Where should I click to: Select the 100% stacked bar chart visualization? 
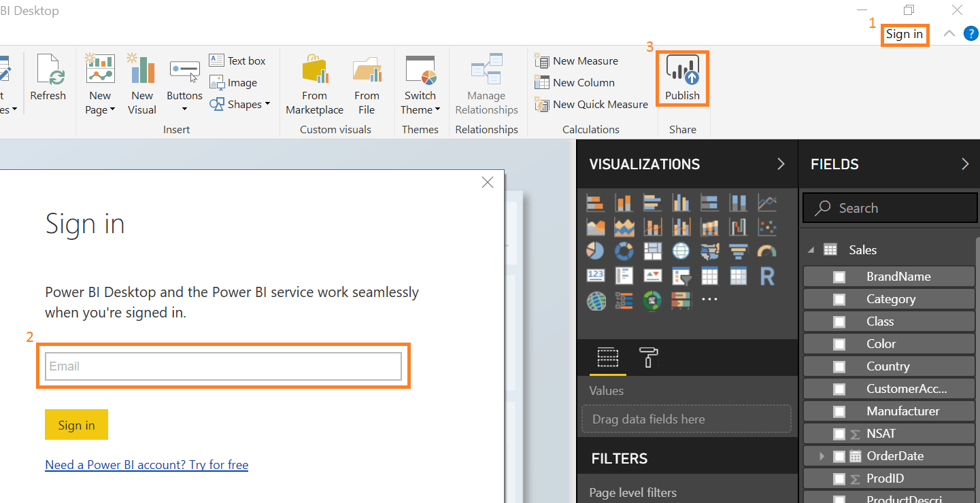tap(709, 203)
